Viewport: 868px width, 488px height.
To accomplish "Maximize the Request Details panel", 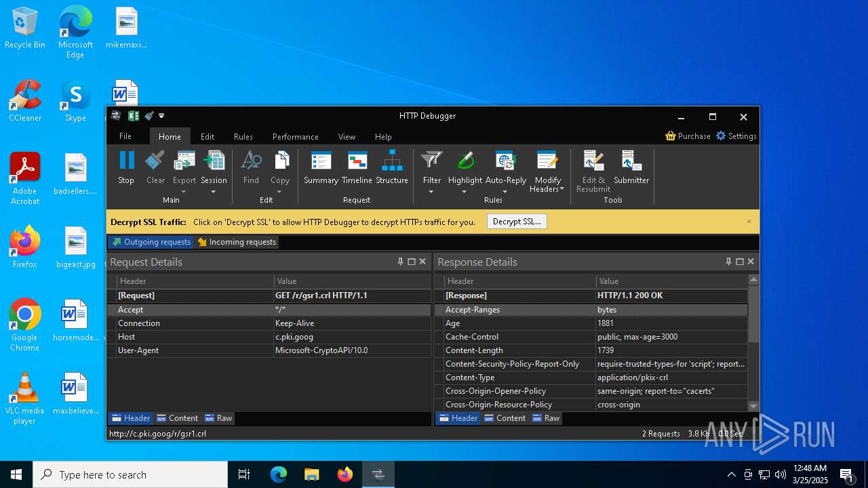I will click(412, 262).
